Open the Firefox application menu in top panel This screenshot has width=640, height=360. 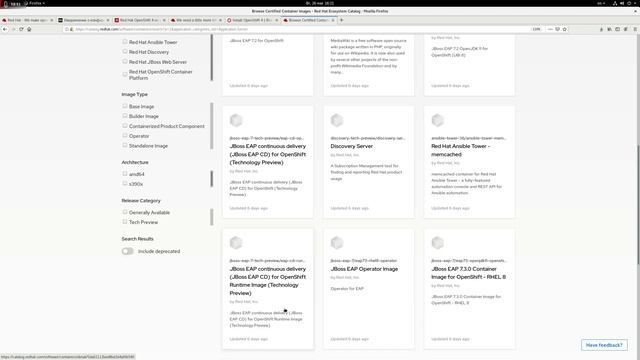click(x=35, y=3)
